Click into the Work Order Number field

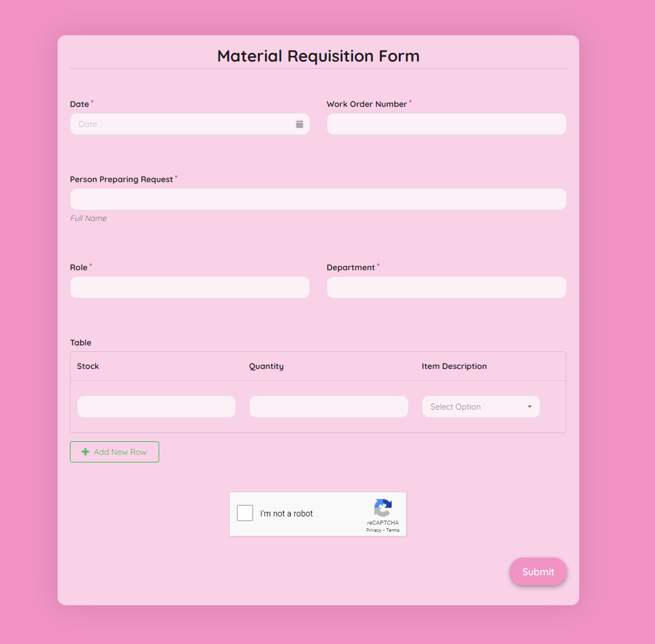[x=446, y=124]
